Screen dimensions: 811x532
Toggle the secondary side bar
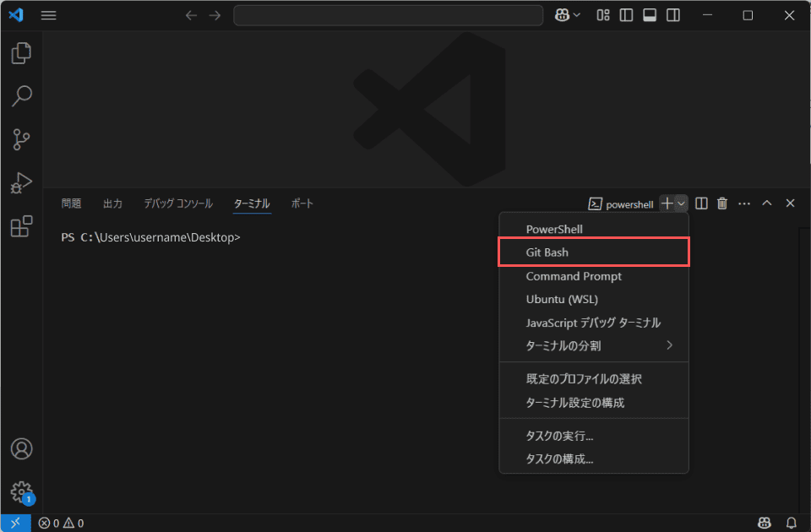pos(673,15)
